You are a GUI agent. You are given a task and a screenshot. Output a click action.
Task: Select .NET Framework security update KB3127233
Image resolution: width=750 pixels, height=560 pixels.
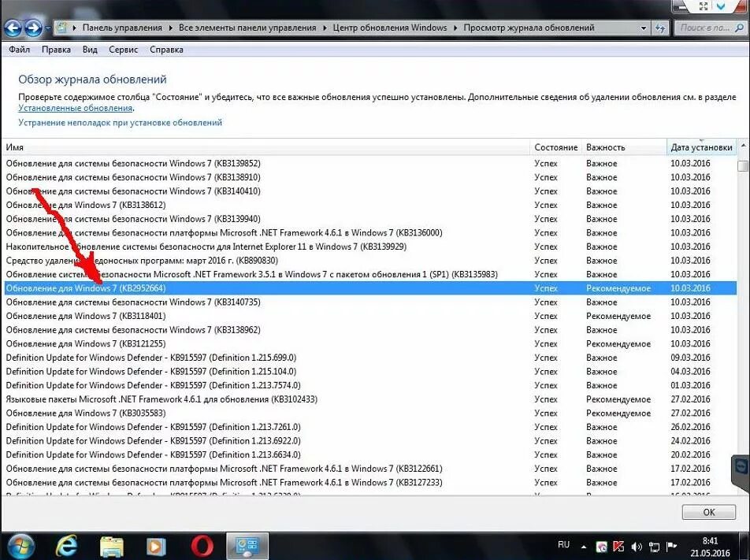pyautogui.click(x=369, y=482)
